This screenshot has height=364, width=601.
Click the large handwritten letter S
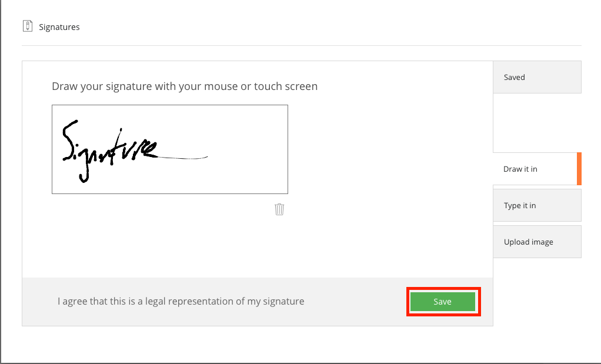click(x=70, y=140)
